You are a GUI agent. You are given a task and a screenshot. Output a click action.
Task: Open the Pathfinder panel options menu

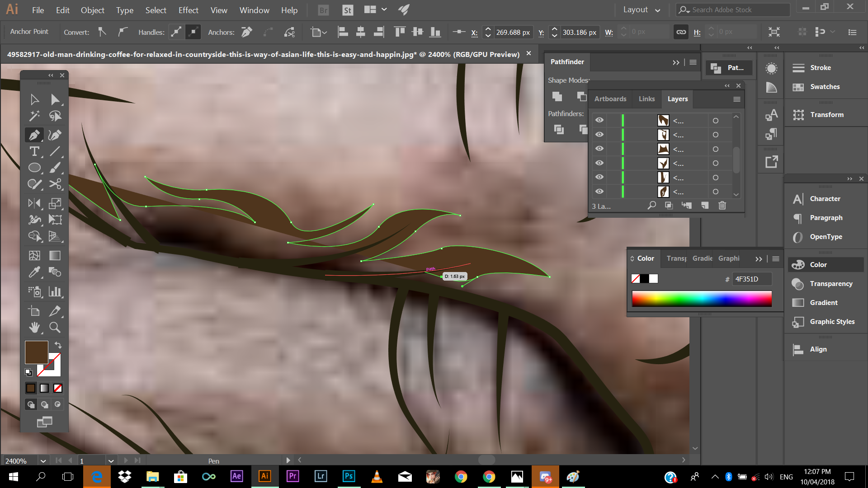pyautogui.click(x=693, y=62)
